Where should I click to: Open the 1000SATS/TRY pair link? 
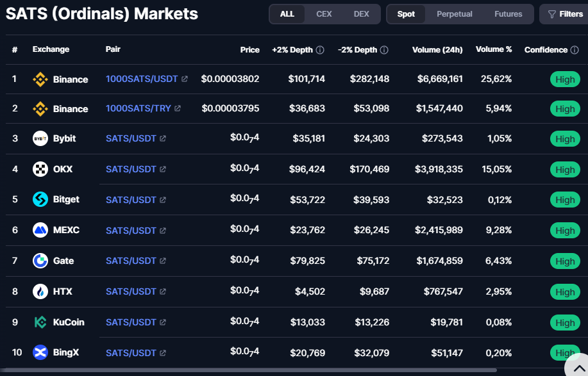pyautogui.click(x=139, y=108)
